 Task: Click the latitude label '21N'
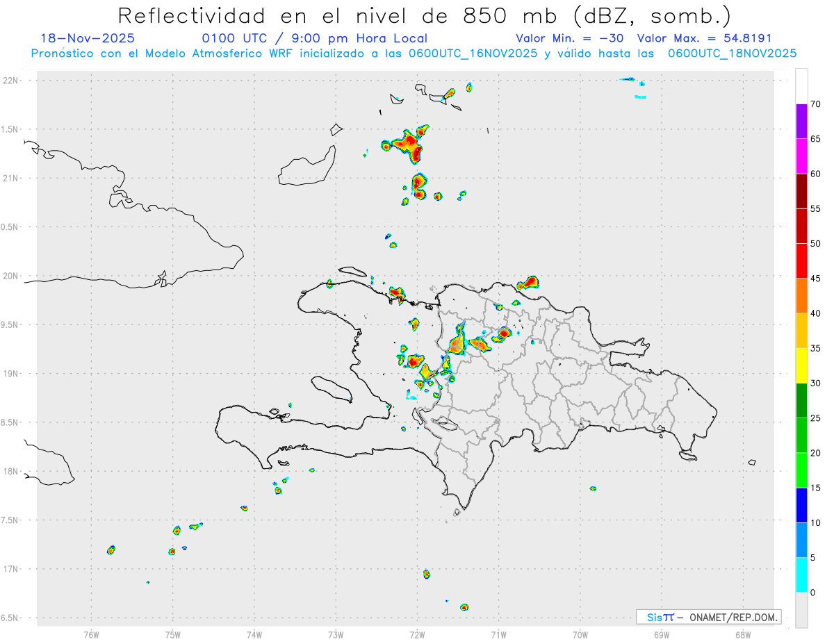pos(11,178)
